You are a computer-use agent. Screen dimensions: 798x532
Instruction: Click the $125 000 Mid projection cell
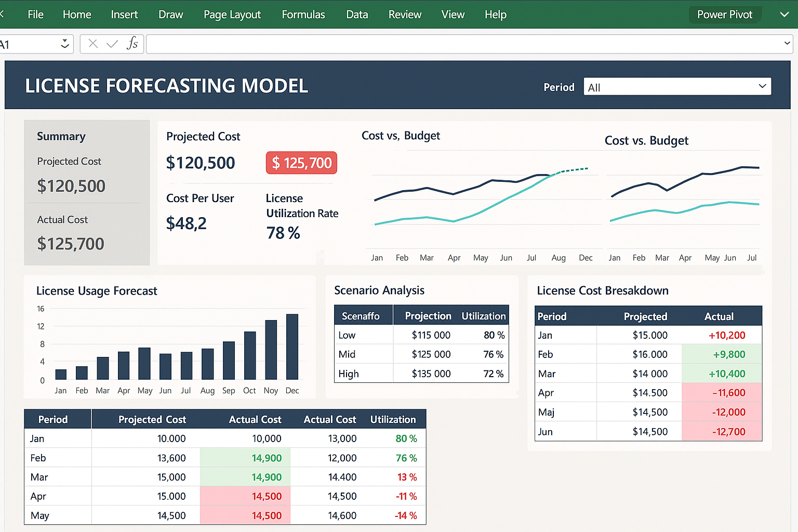[431, 354]
